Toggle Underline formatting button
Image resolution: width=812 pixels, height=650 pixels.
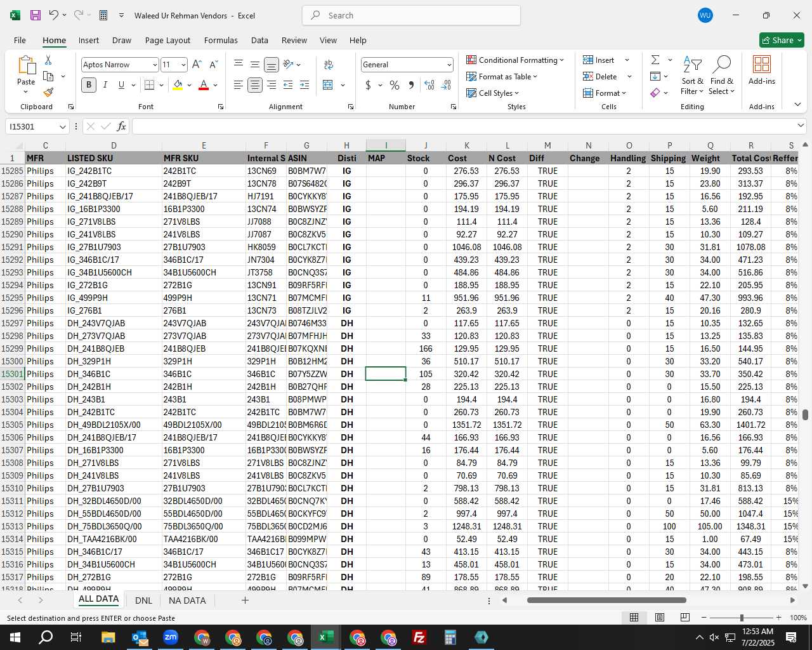click(x=121, y=85)
